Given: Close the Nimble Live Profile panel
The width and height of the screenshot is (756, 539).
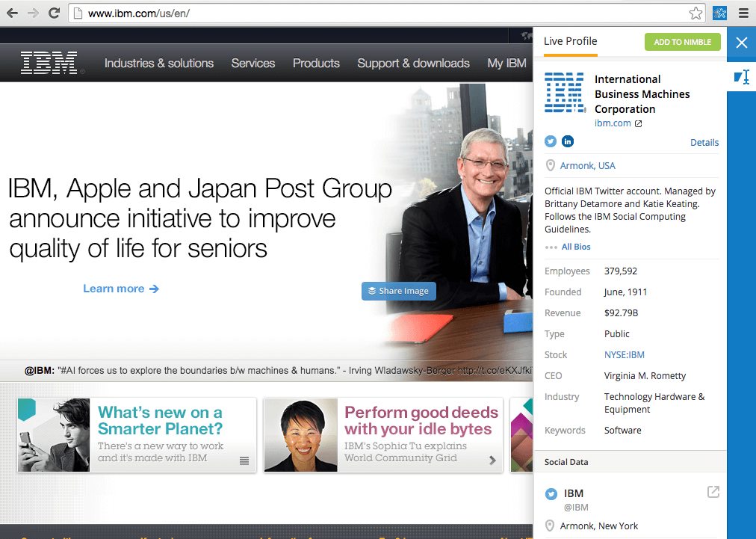Looking at the screenshot, I should click(742, 43).
